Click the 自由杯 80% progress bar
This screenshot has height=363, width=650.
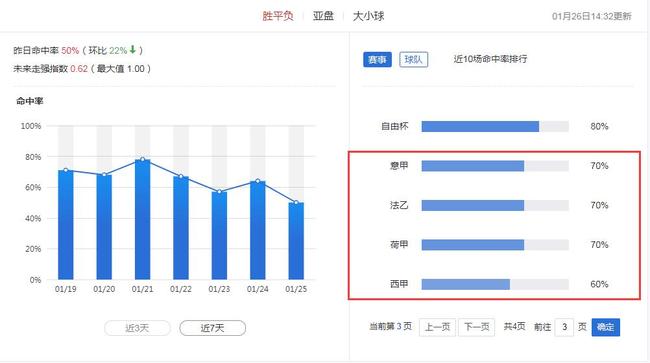point(495,126)
